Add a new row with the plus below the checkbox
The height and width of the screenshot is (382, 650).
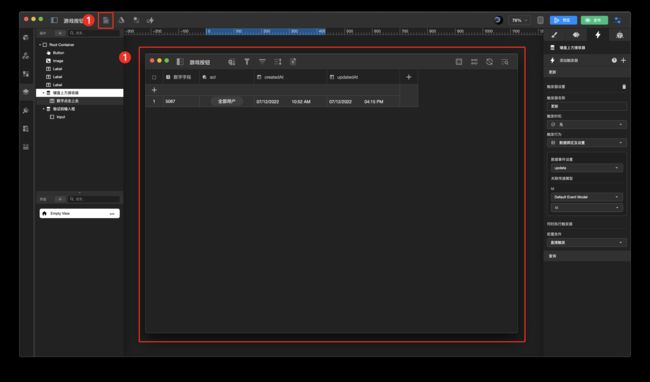pos(154,90)
